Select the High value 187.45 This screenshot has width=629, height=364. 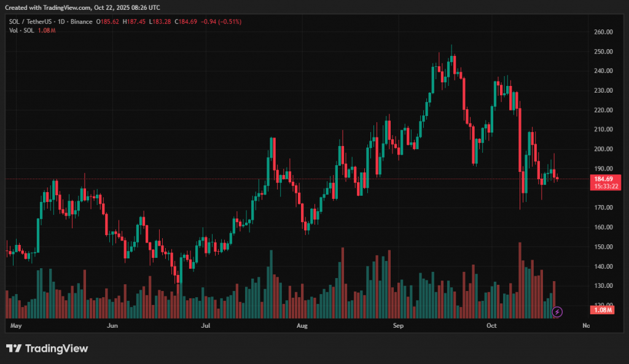[x=138, y=21]
